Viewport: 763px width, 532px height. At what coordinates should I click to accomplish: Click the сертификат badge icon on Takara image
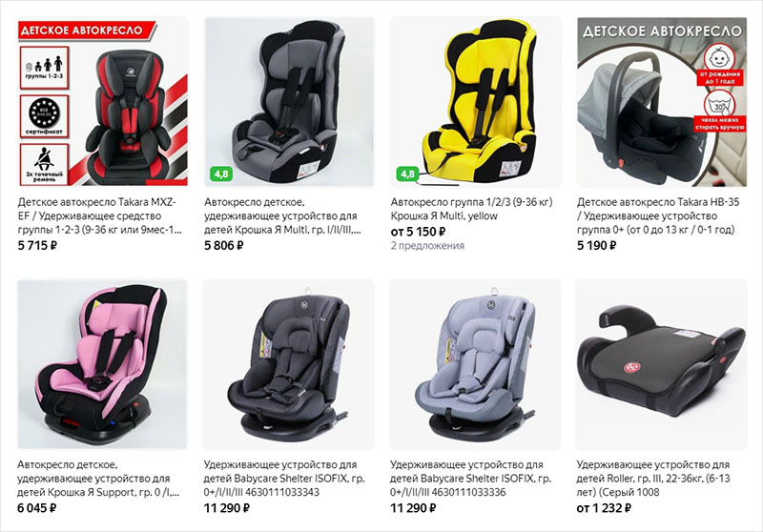coord(44,116)
